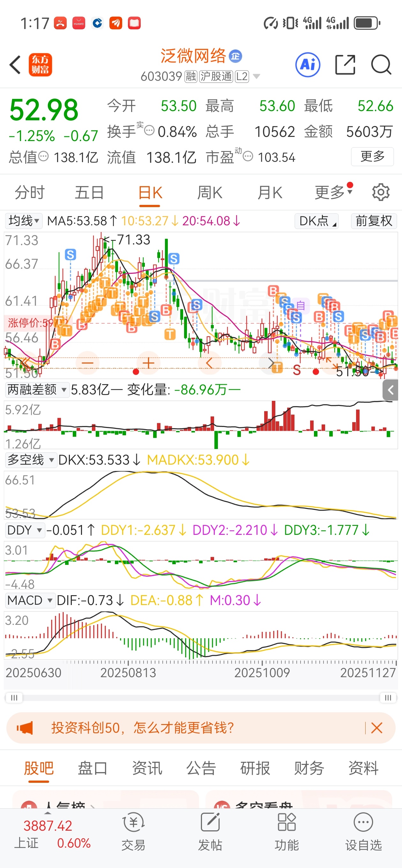Tap the chart left-arrow scroll button
This screenshot has height=868, width=402.
click(209, 363)
